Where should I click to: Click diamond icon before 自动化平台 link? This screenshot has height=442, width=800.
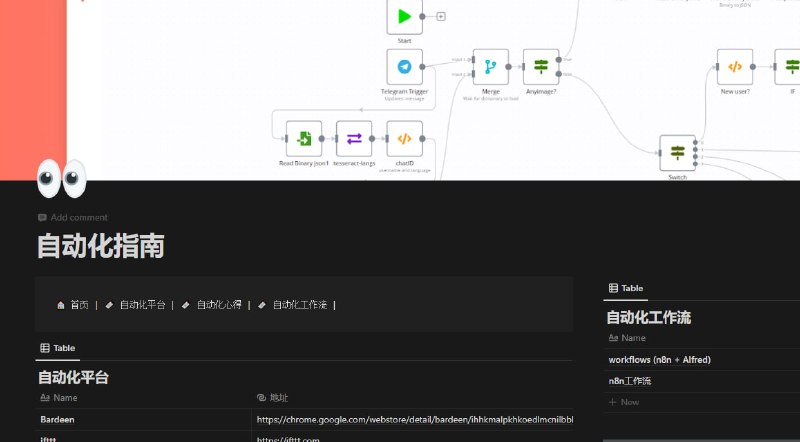109,305
